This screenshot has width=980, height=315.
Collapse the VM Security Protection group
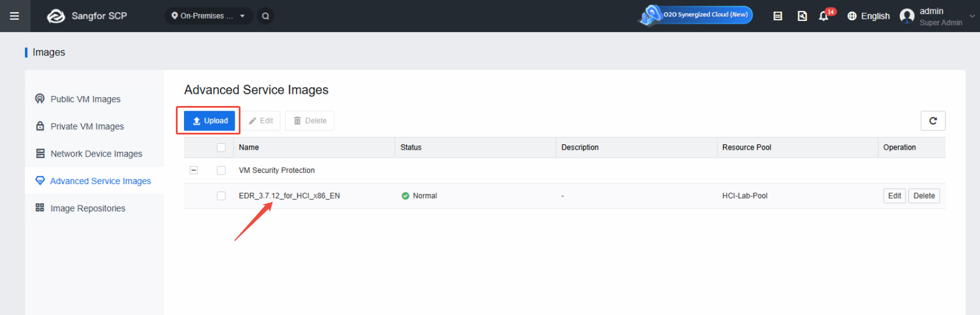[194, 170]
